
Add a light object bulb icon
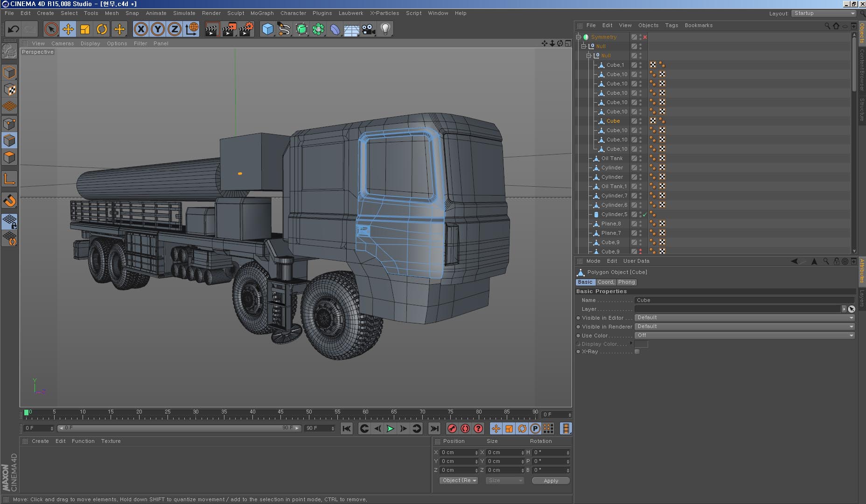(385, 29)
